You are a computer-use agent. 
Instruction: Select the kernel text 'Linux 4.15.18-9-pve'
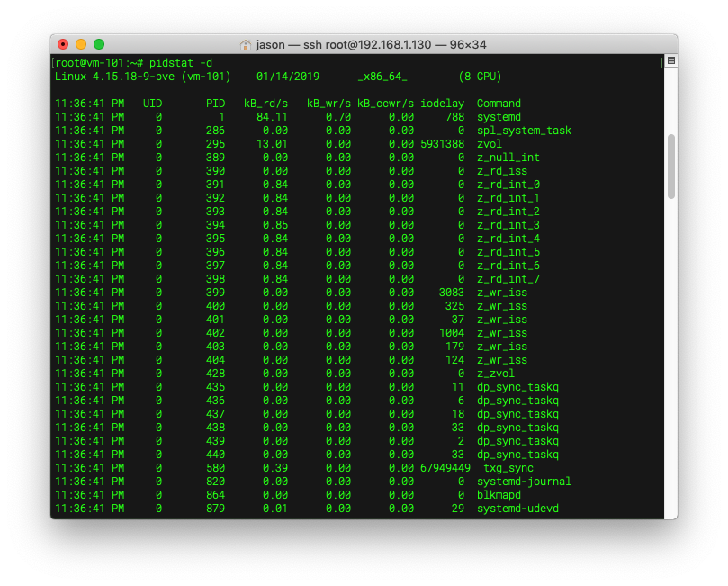[114, 77]
